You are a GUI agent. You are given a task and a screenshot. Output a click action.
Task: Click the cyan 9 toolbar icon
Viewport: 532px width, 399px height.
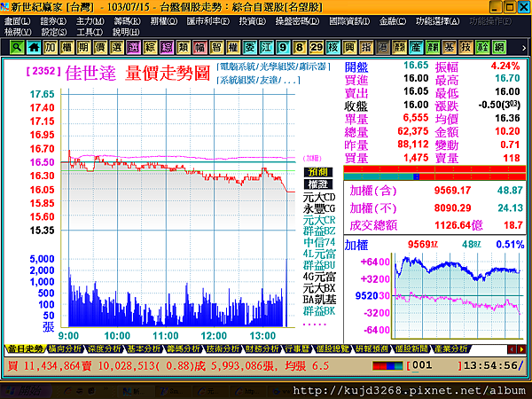(283, 47)
